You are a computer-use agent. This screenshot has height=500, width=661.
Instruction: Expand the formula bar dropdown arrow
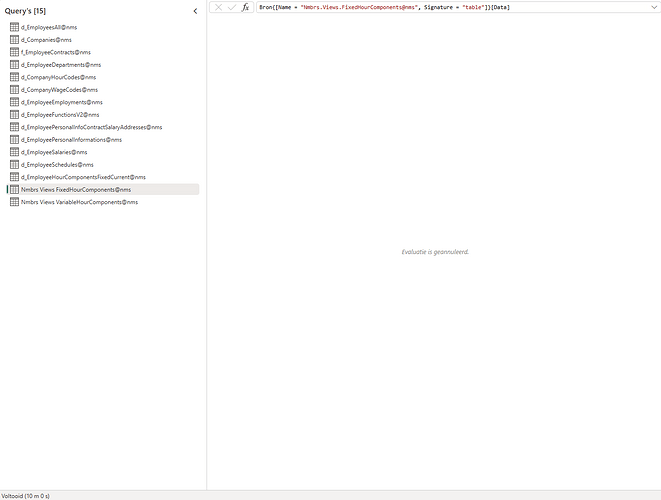(x=654, y=7)
